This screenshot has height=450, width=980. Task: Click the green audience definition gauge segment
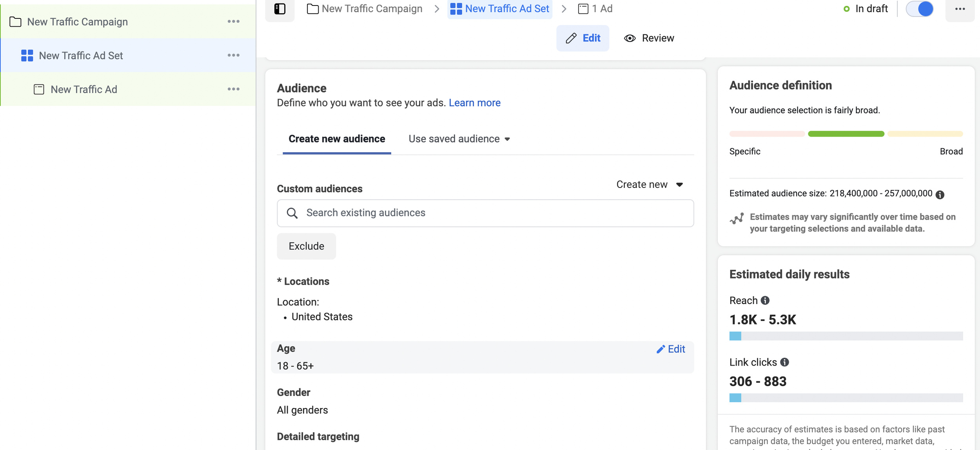pyautogui.click(x=846, y=134)
